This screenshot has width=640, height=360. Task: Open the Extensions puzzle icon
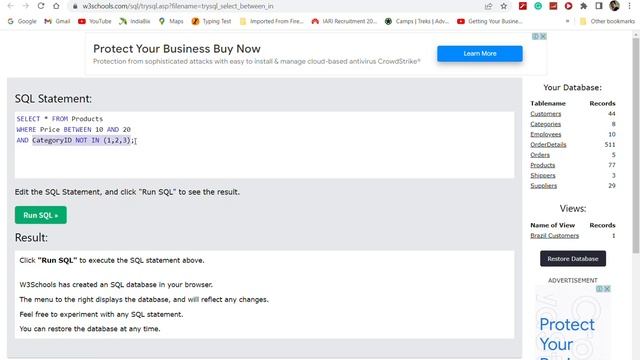point(584,6)
